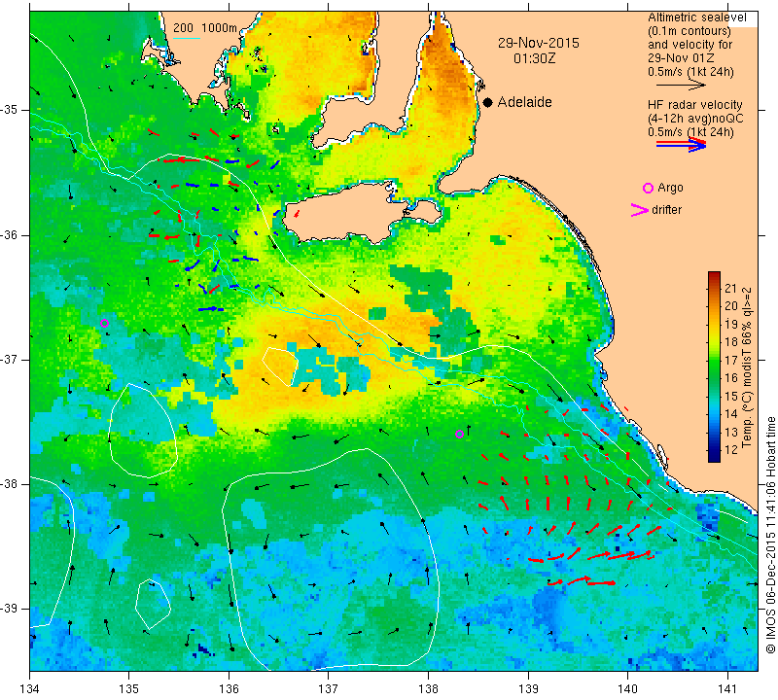Click the date text 29-Nov-2015
The width and height of the screenshot is (778, 700).
pyautogui.click(x=539, y=43)
